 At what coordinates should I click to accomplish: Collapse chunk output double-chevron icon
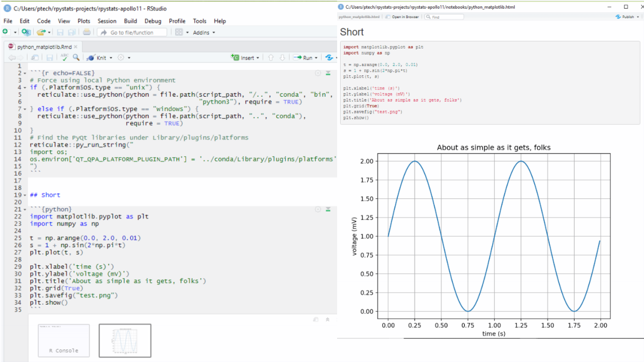tap(328, 319)
